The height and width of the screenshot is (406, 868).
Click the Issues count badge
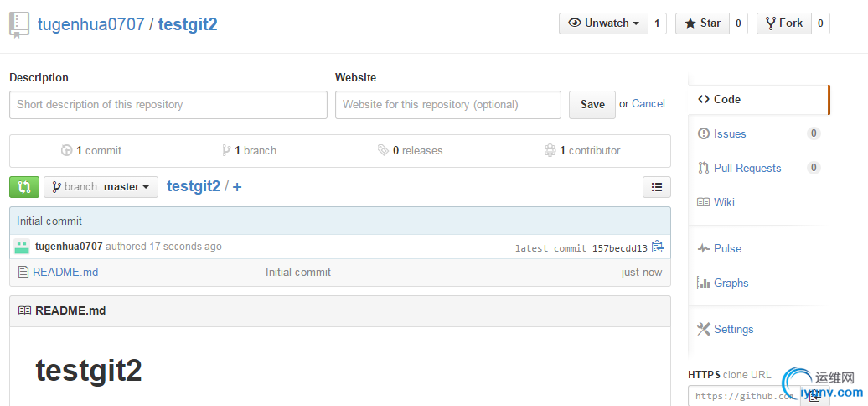[x=814, y=133]
